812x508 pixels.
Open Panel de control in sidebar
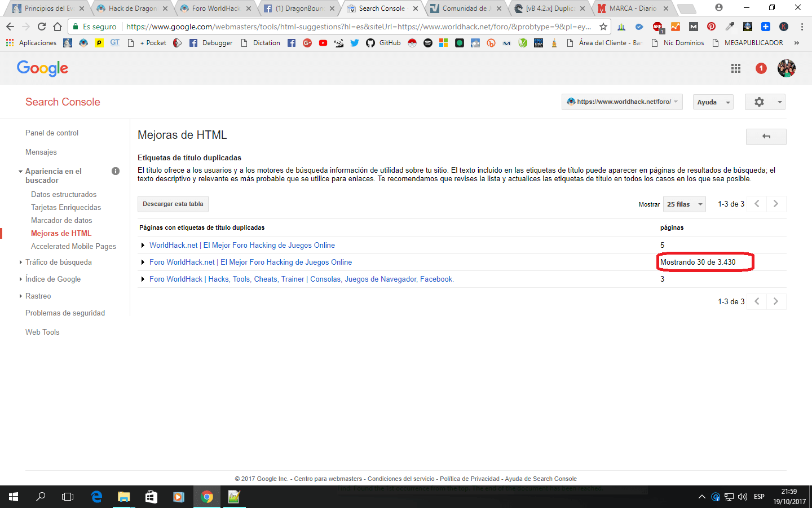[x=52, y=133]
